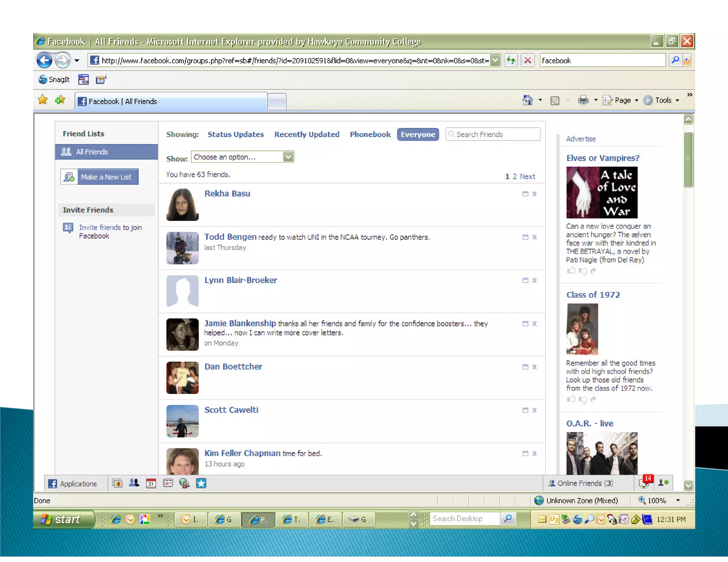
Task: Select the Everyone view tab
Action: click(418, 134)
